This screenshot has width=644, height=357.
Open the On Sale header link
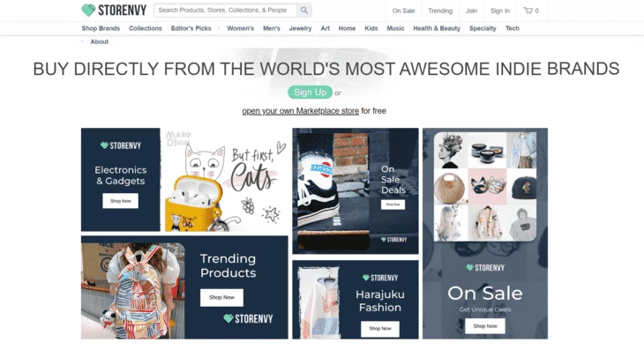coord(403,11)
